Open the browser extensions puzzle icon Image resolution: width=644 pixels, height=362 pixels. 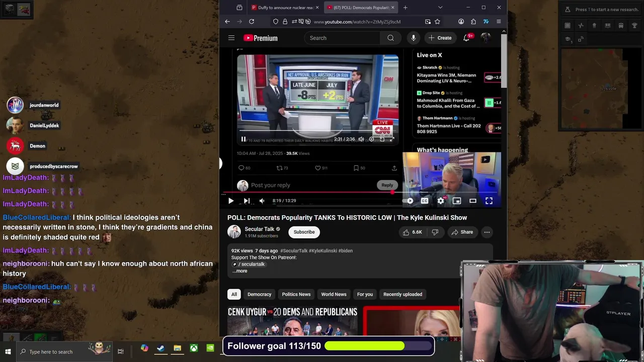point(473,22)
